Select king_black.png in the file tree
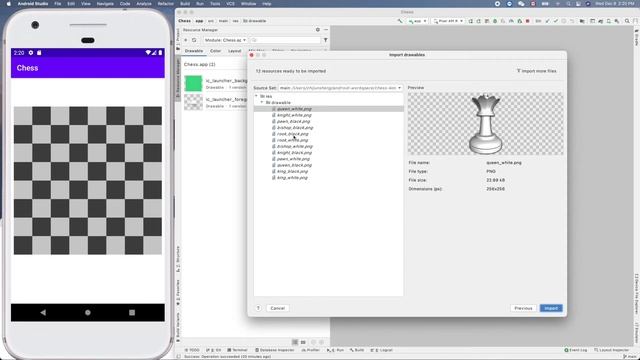 (292, 171)
